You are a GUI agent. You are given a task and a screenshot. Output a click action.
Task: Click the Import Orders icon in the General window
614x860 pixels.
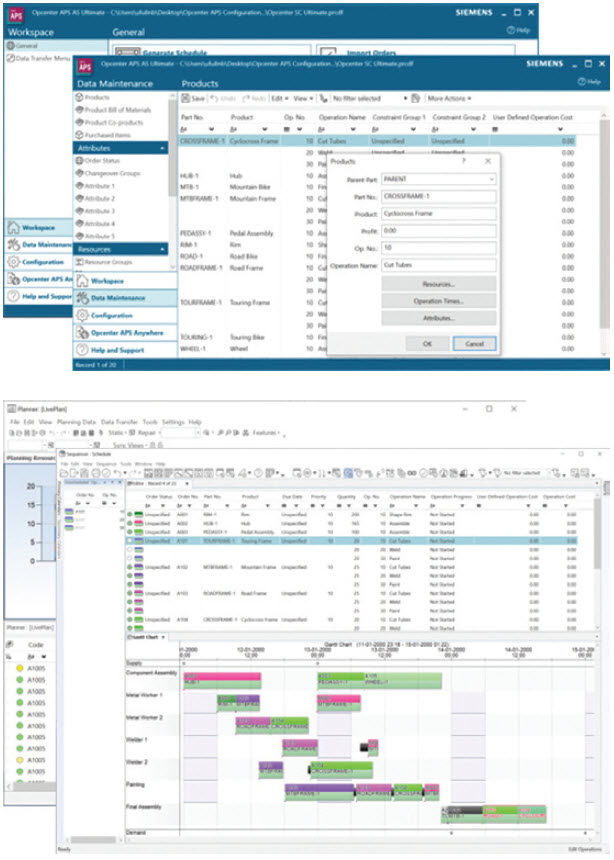pyautogui.click(x=328, y=52)
